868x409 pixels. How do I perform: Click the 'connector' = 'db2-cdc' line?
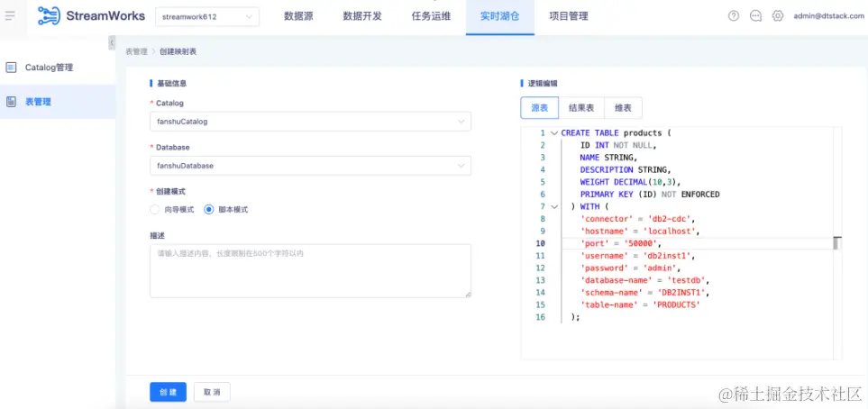(x=637, y=219)
